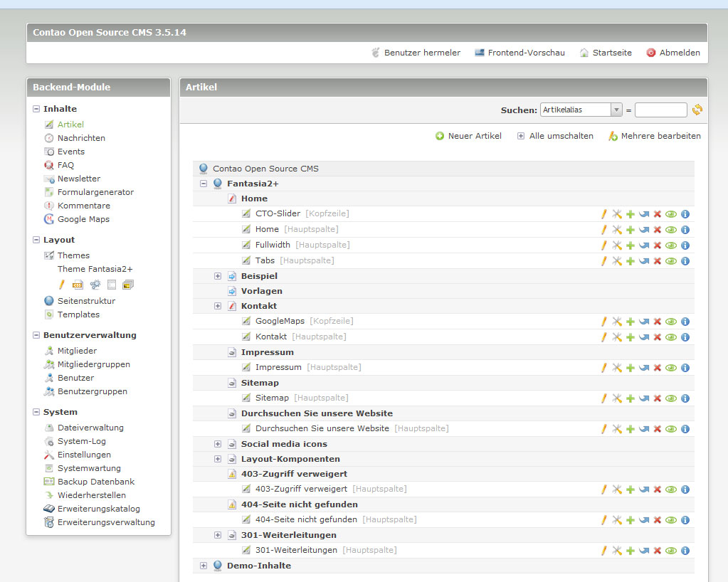Delete the Tabs article with red X
Screen dimensions: 728x582
pyautogui.click(x=658, y=261)
